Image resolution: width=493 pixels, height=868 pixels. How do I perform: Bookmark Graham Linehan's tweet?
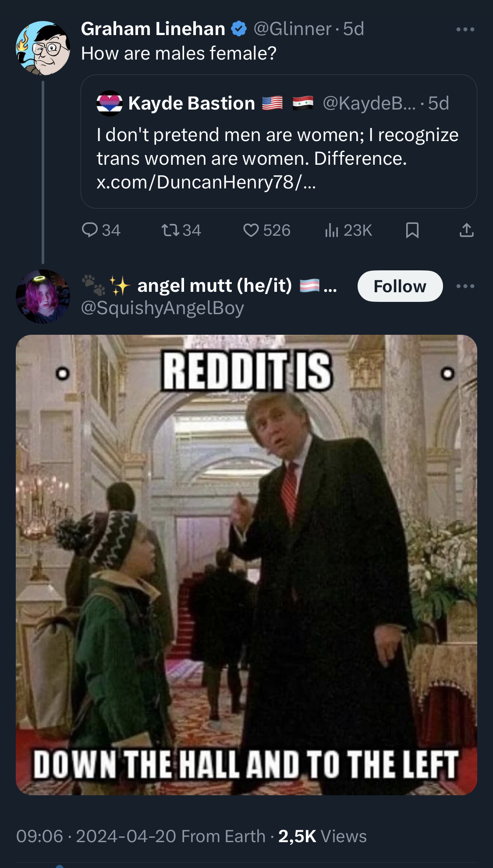pos(412,230)
